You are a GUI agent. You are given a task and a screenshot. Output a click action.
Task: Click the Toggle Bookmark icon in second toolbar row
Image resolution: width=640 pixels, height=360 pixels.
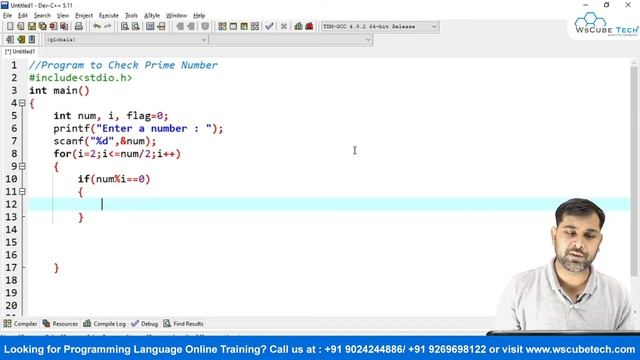coord(21,40)
